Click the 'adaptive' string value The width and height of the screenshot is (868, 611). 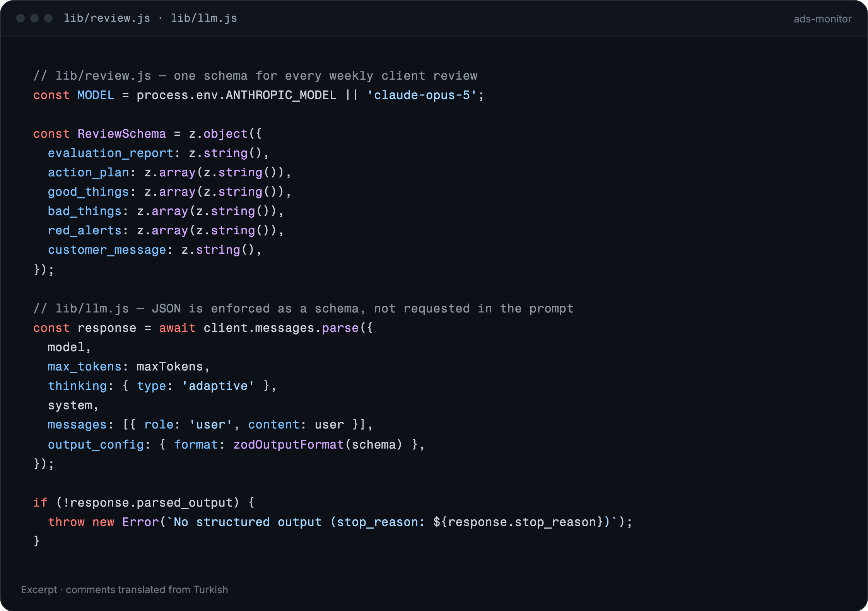218,386
